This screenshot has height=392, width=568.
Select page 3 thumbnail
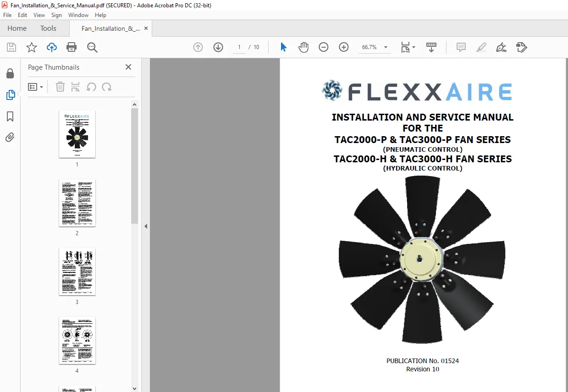pos(77,271)
